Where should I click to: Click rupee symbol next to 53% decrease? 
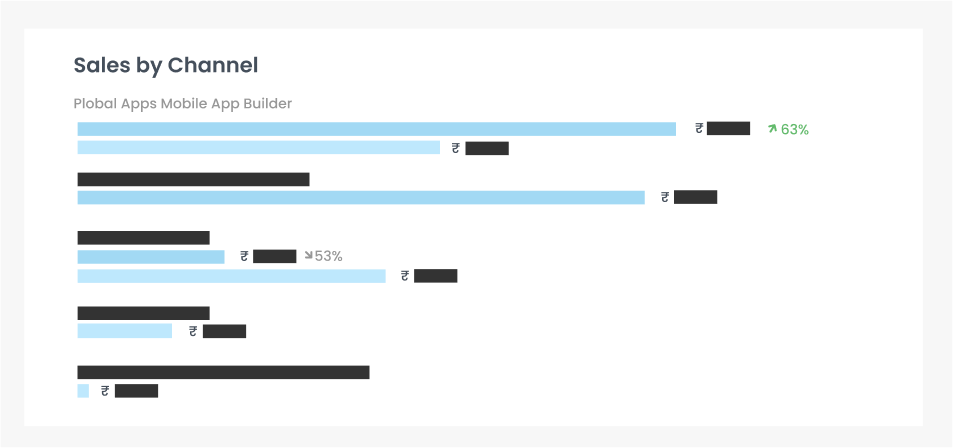point(244,257)
